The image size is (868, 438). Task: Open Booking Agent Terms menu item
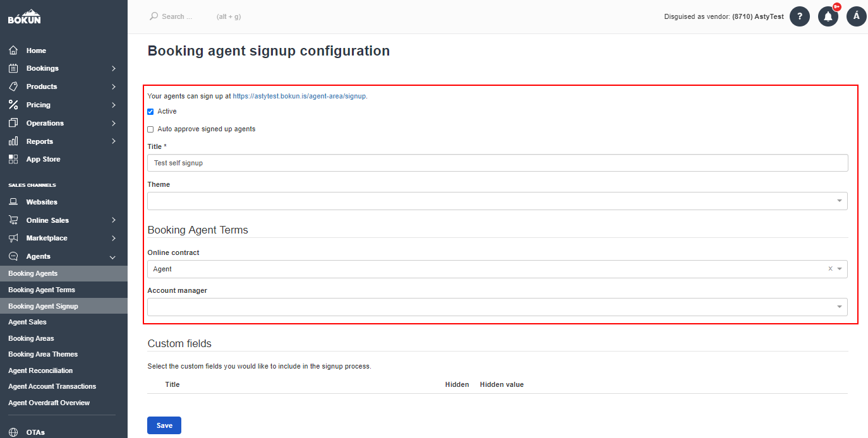point(42,290)
